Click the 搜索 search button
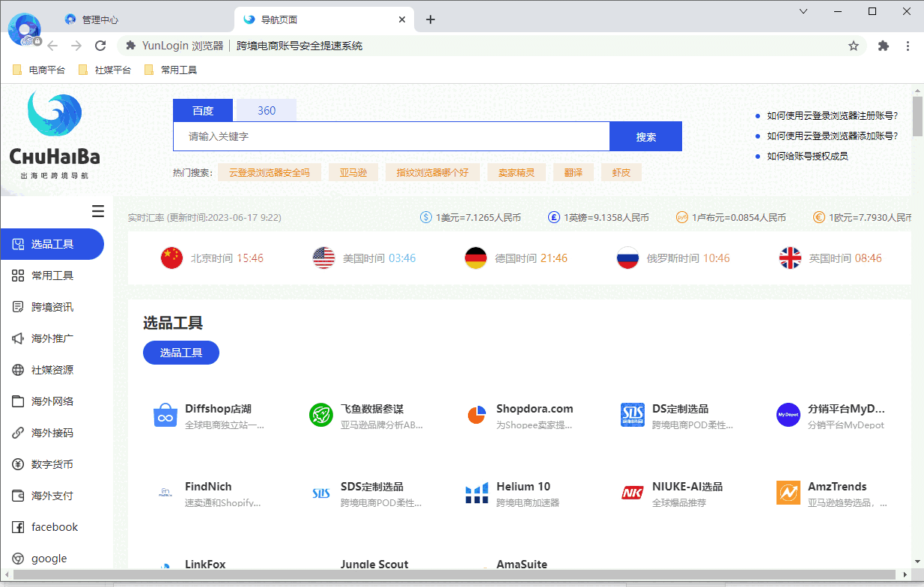 click(x=645, y=136)
